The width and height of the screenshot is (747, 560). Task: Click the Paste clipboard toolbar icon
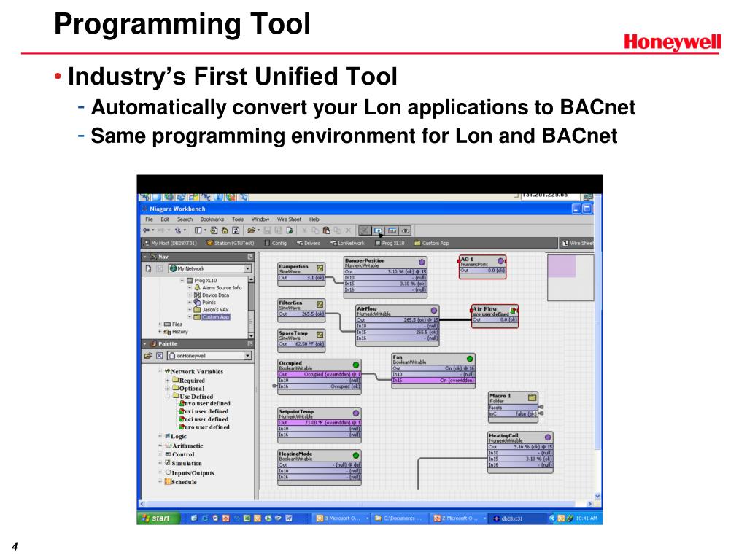point(326,230)
